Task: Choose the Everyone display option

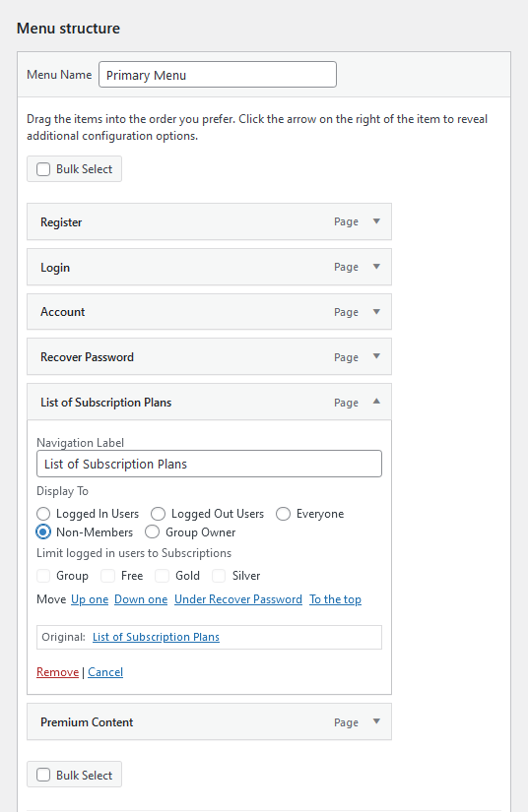Action: (283, 514)
